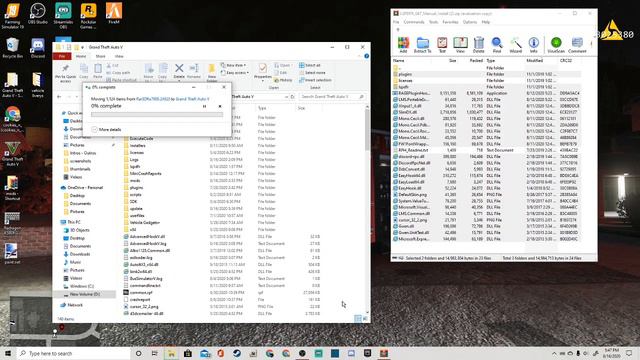The image size is (640, 360).
Task: Open Task View from the taskbar
Action: (x=155, y=353)
